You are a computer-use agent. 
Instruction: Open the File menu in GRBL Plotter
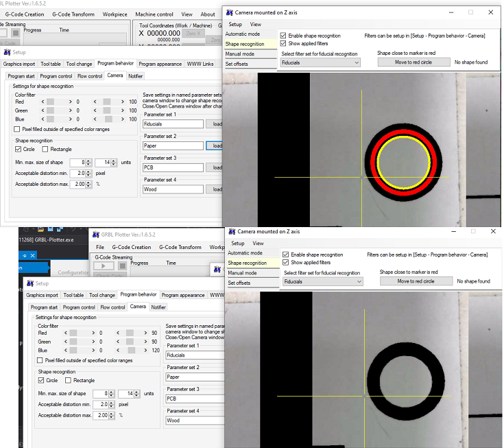click(x=100, y=247)
